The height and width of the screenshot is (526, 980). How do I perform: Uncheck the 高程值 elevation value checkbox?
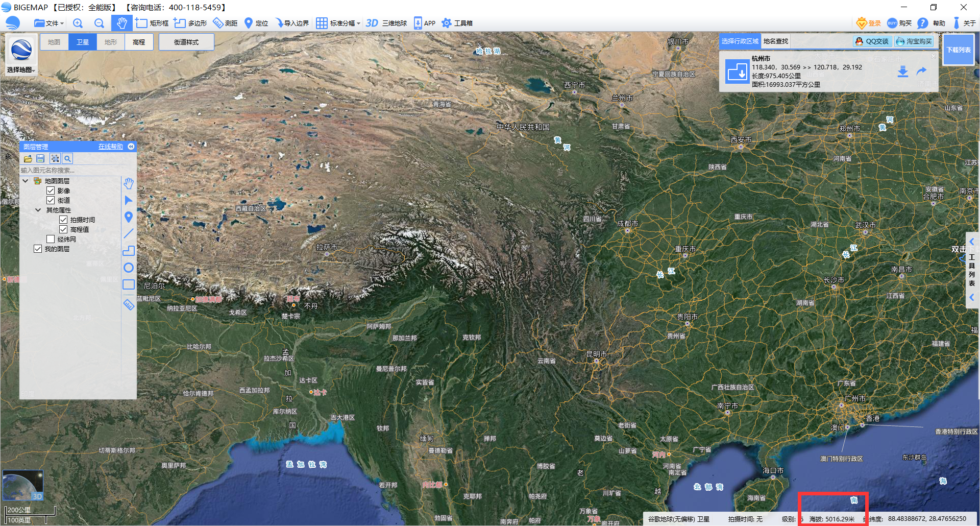pyautogui.click(x=63, y=229)
